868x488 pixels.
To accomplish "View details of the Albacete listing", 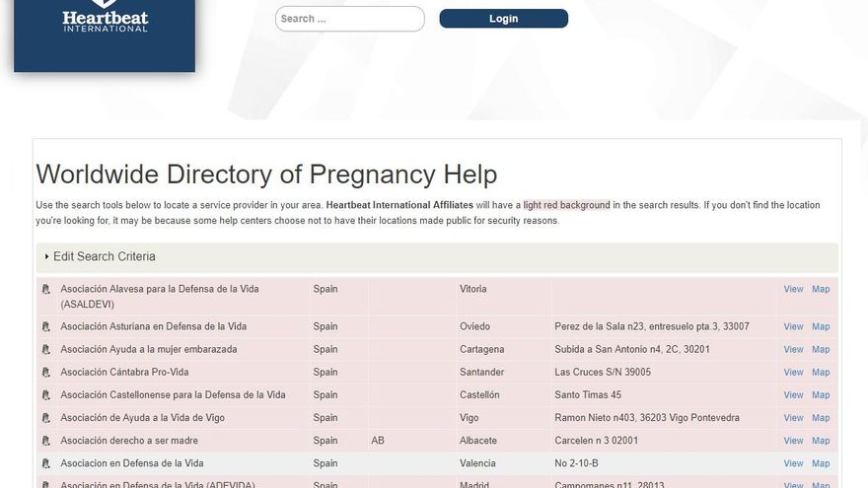I will coord(793,440).
